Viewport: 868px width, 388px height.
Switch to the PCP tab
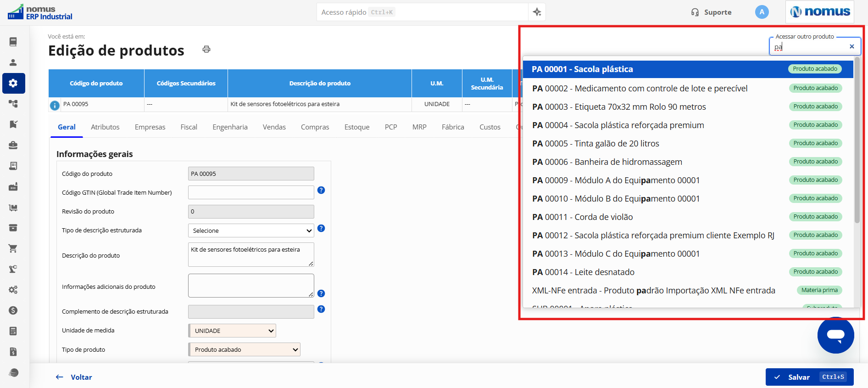391,127
